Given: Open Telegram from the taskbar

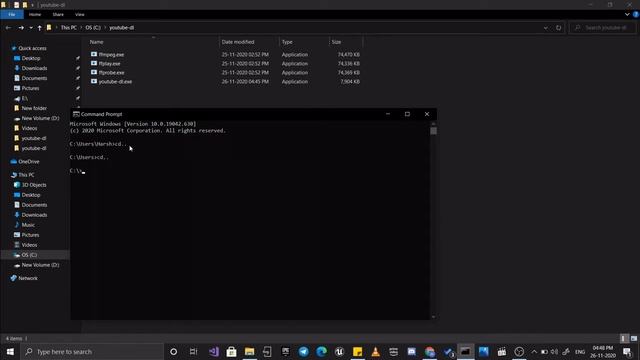Looking at the screenshot, I should (x=303, y=351).
